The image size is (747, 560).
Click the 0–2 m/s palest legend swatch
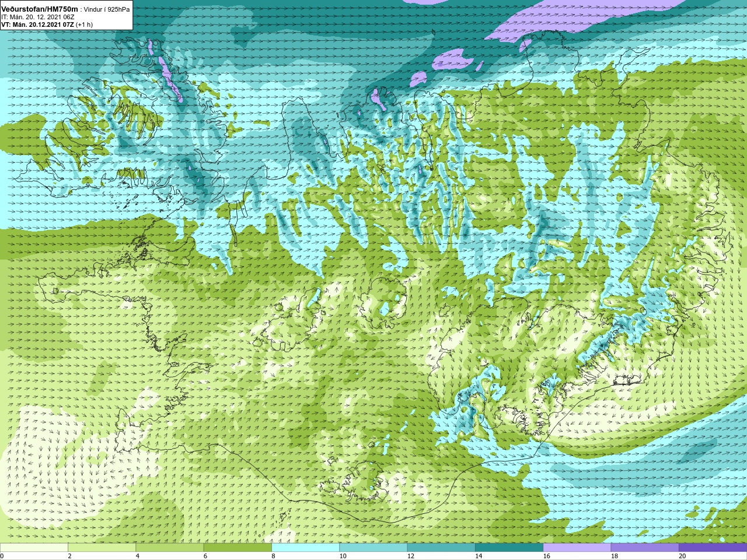click(x=34, y=548)
